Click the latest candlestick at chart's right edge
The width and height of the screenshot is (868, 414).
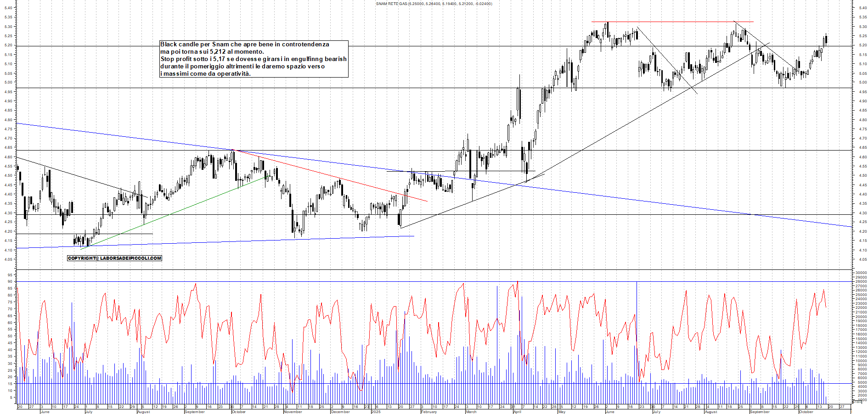point(826,40)
